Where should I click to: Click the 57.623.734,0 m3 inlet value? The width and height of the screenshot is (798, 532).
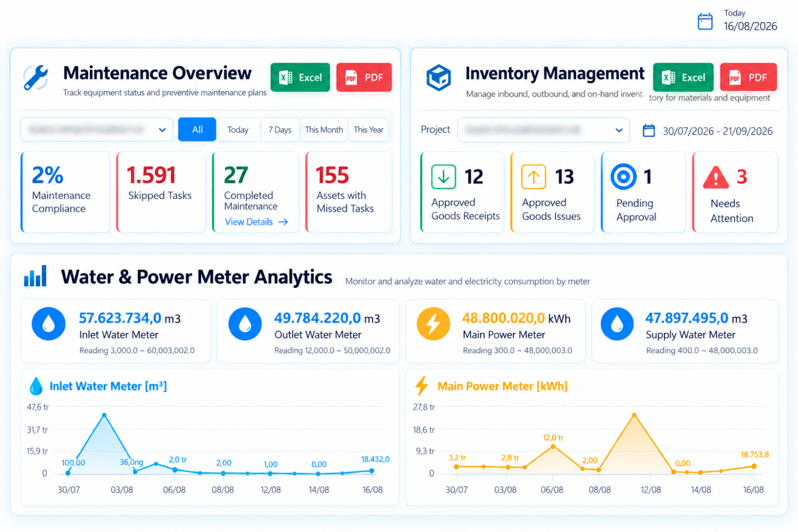(x=130, y=318)
